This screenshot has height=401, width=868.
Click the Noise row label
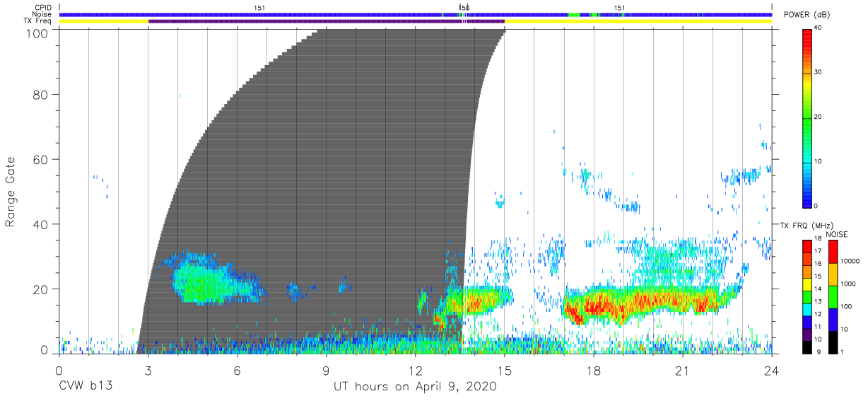coord(42,14)
